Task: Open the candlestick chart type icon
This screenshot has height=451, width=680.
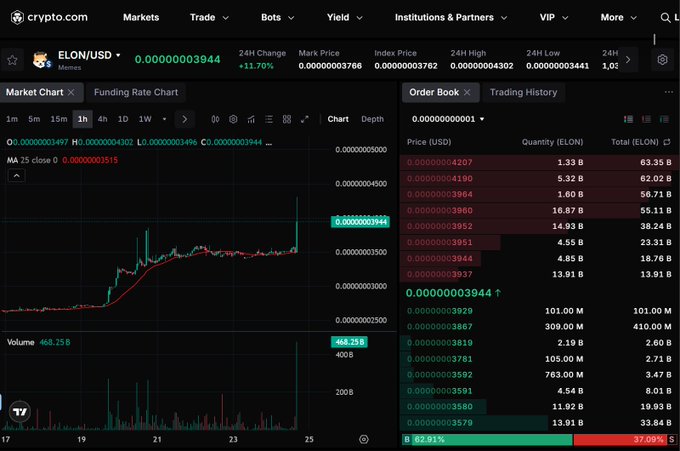Action: point(215,119)
